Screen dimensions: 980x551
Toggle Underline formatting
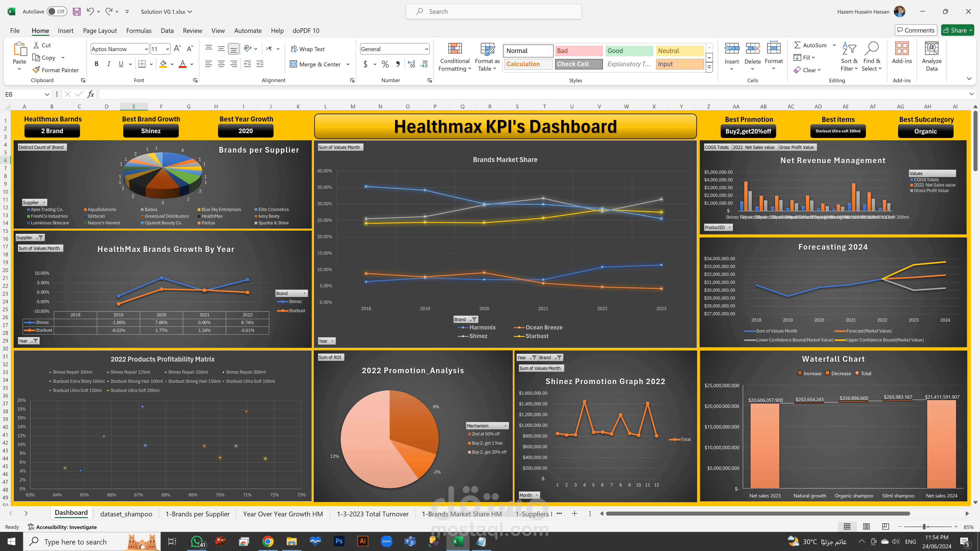121,64
